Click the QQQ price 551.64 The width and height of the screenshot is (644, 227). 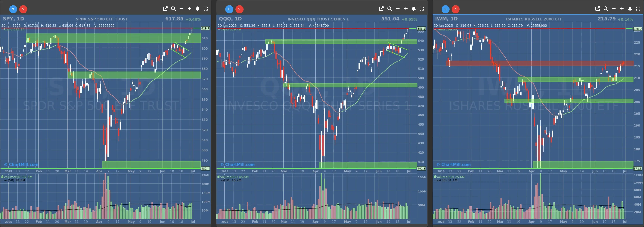pos(390,19)
